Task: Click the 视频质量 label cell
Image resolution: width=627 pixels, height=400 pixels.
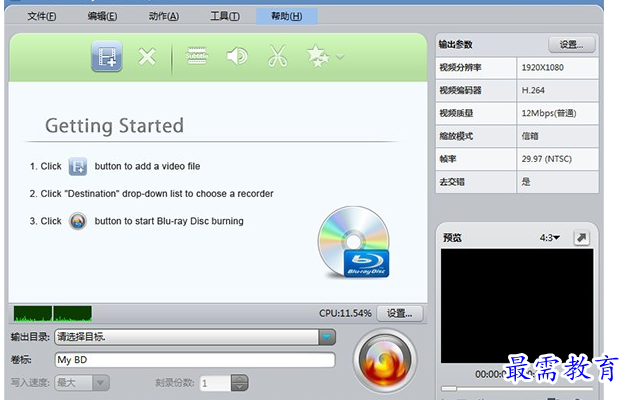Action: [476, 113]
